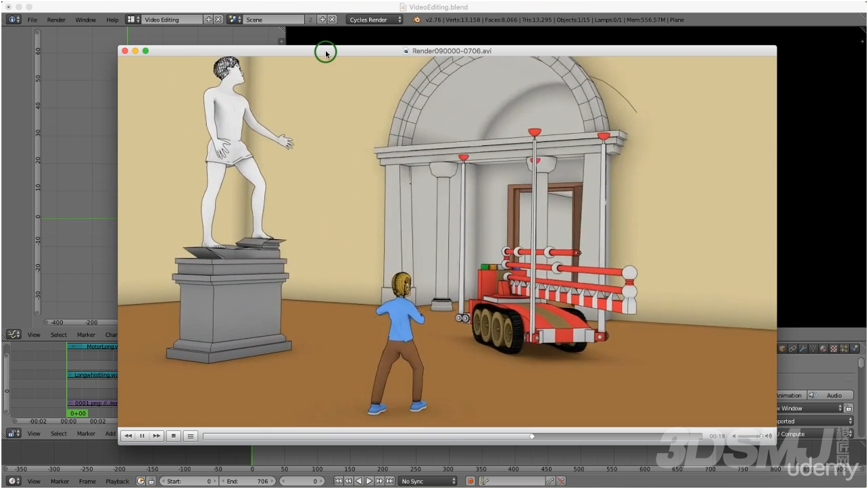Click the delete keyframe icon
Viewport: 868px width, 489px height.
click(560, 481)
